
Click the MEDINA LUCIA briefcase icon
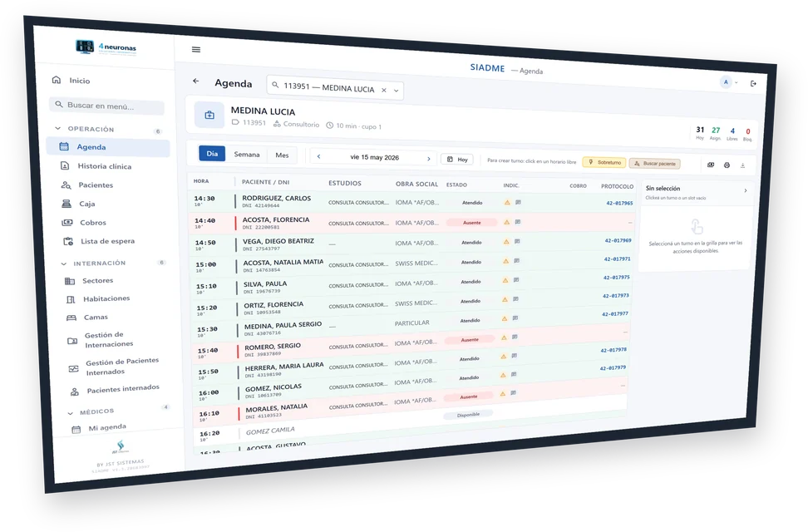coord(209,115)
